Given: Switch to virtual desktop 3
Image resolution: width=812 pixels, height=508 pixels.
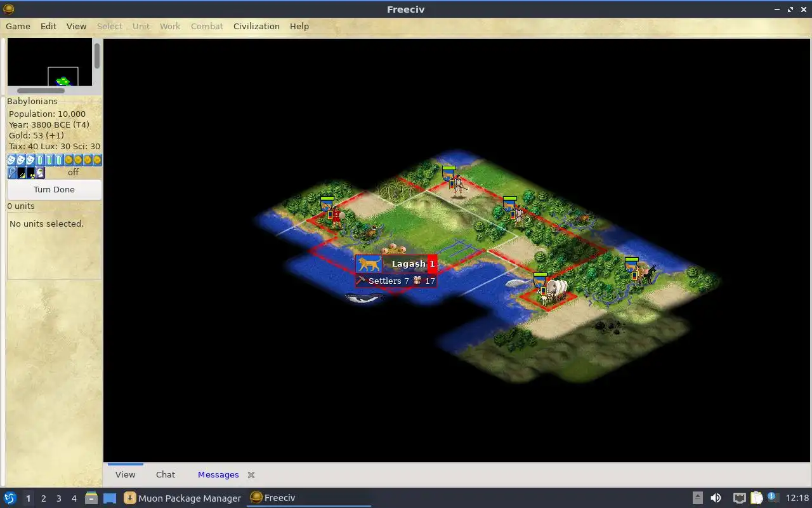Looking at the screenshot, I should point(58,498).
